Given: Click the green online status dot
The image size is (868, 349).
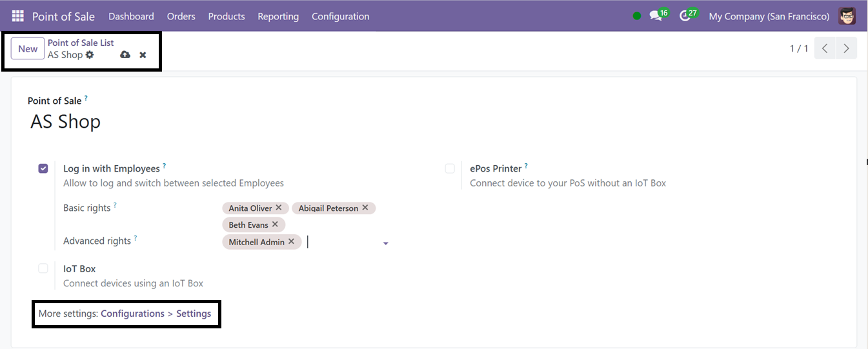Looking at the screenshot, I should coord(637,16).
